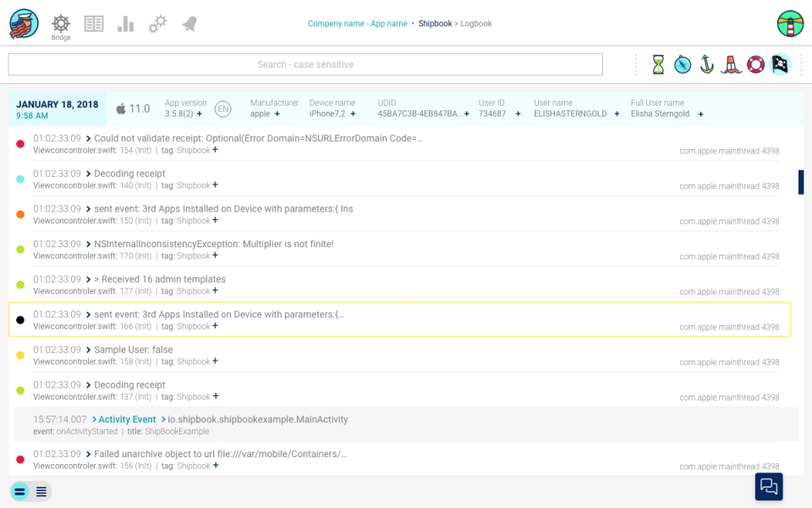Expand the highlighted sent event line 166 log
812x508 pixels.
[x=88, y=315]
